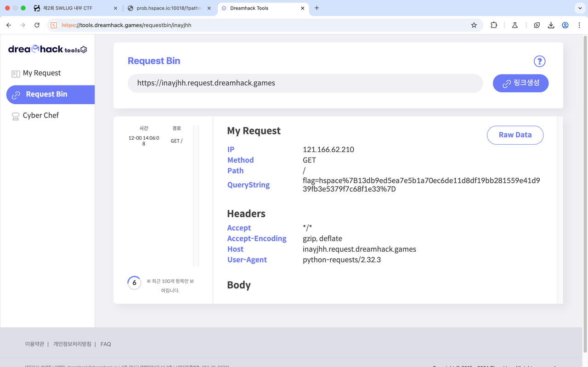Click the 링크생성 button
Screen dimensions: 588x367
tap(520, 83)
